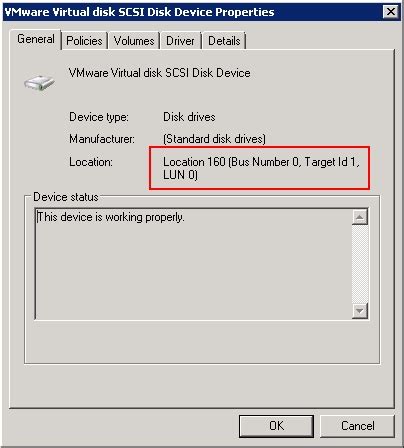Click the Location label

[x=91, y=162]
